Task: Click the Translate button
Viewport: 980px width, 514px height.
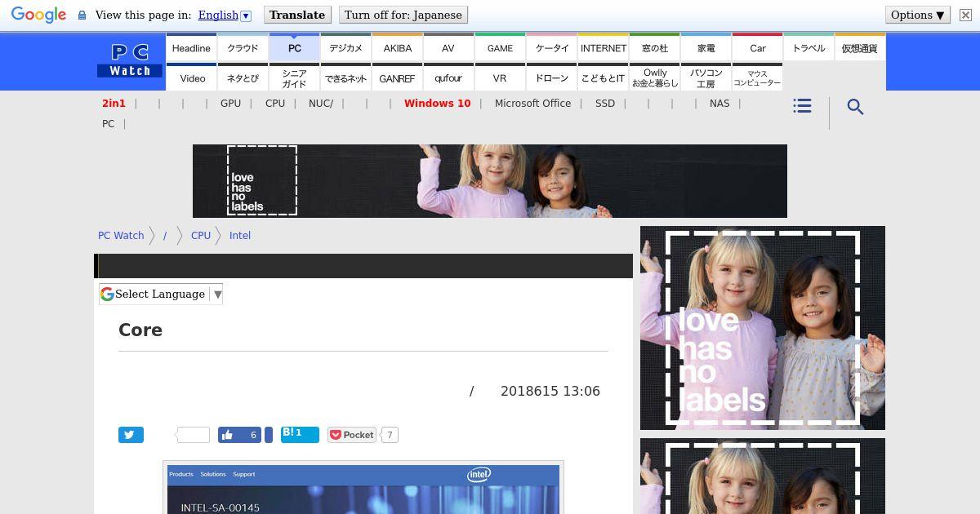Action: [297, 15]
